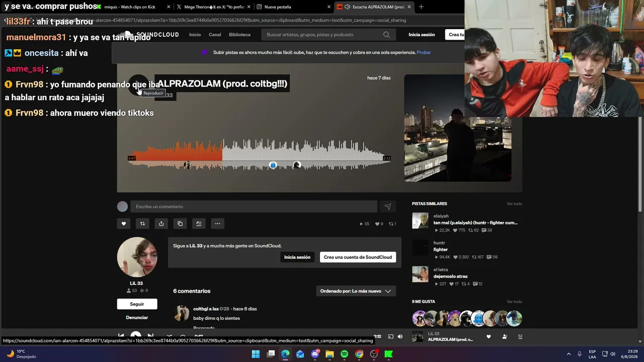644x362 pixels.
Task: Open the 'tan mal' similar track thumbnail
Action: click(420, 221)
